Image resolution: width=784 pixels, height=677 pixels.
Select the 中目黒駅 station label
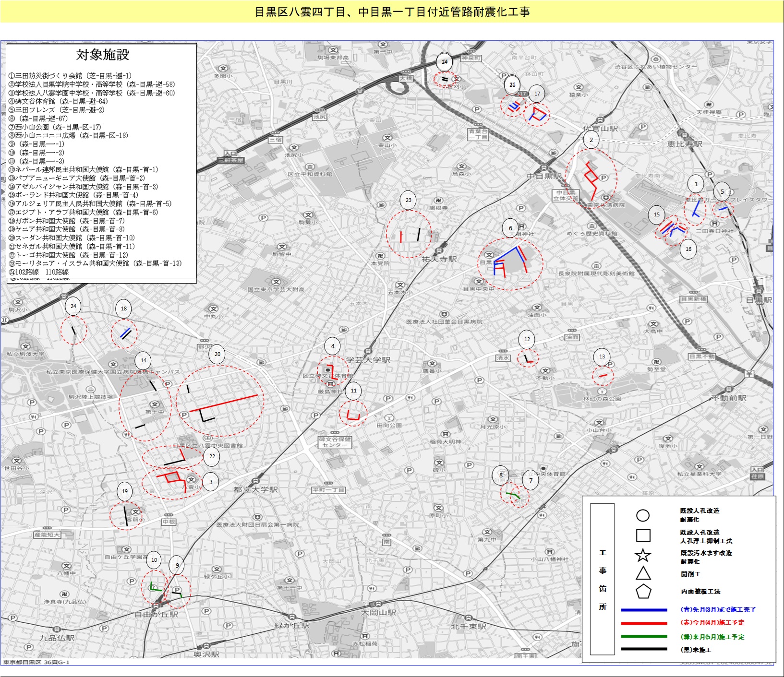tap(544, 176)
